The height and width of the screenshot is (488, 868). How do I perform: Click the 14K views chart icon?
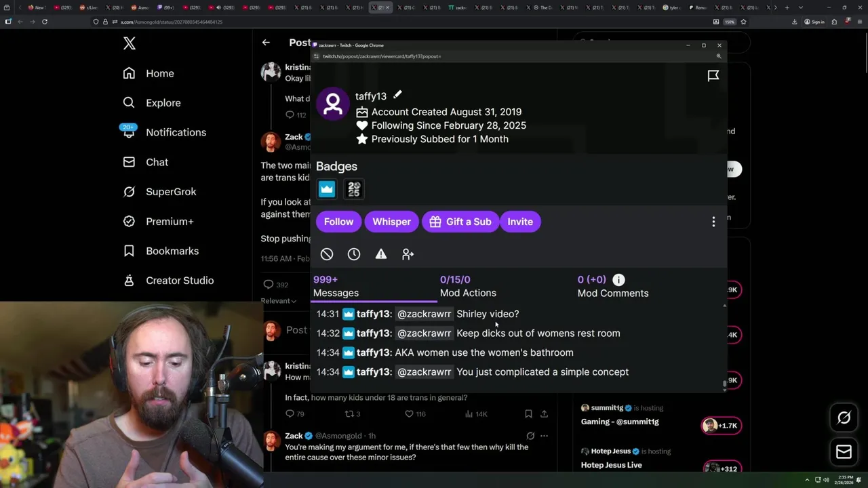point(469,413)
